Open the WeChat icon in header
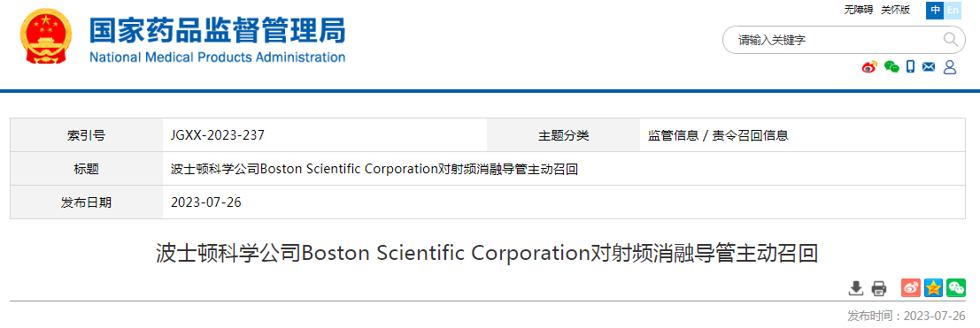980x328 pixels. pos(891,67)
